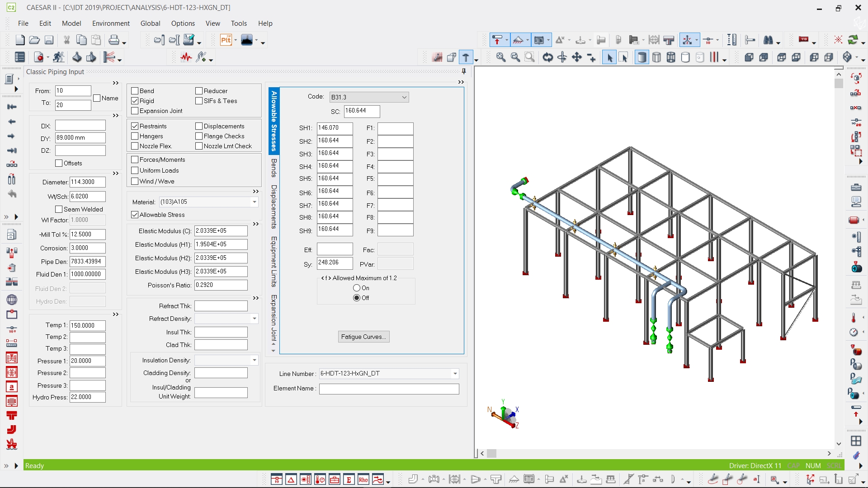Open the Environment menu
868x488 pixels.
(x=111, y=23)
